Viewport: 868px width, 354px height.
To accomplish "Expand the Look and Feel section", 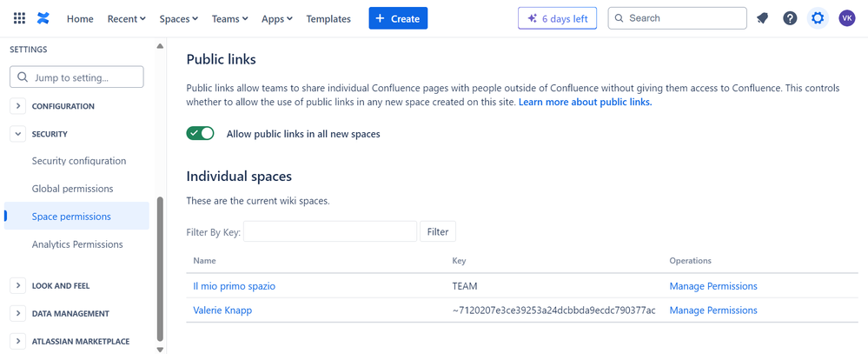I will click(x=17, y=286).
